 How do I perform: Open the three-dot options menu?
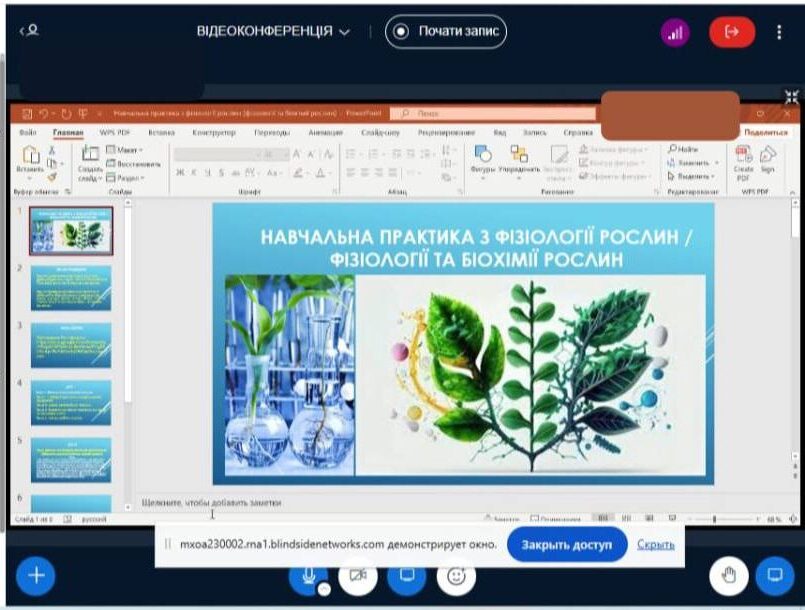[x=779, y=32]
